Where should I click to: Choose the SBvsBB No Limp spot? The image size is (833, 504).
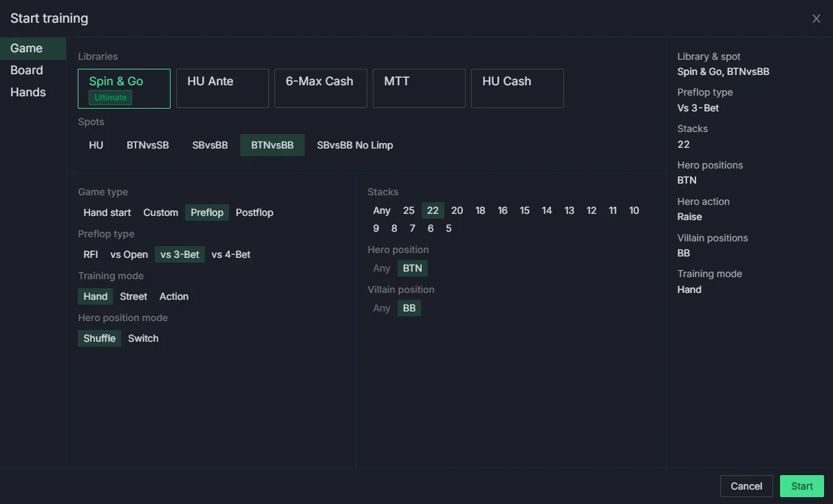coord(355,145)
